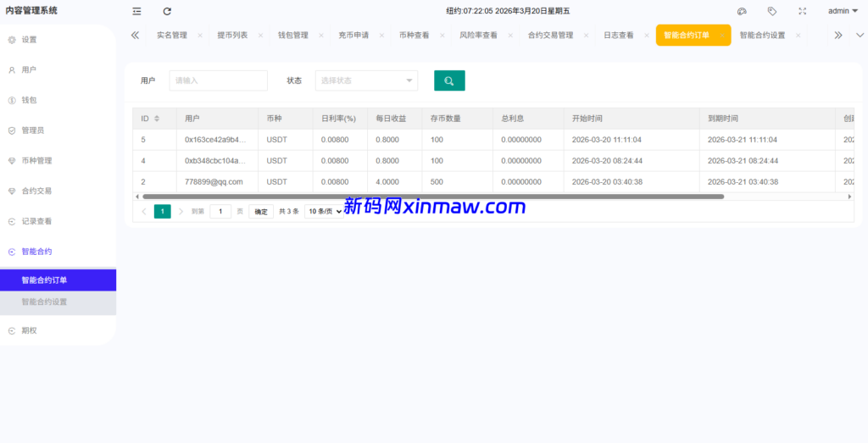
Task: Switch to the 提币列表 tab
Action: click(x=232, y=35)
